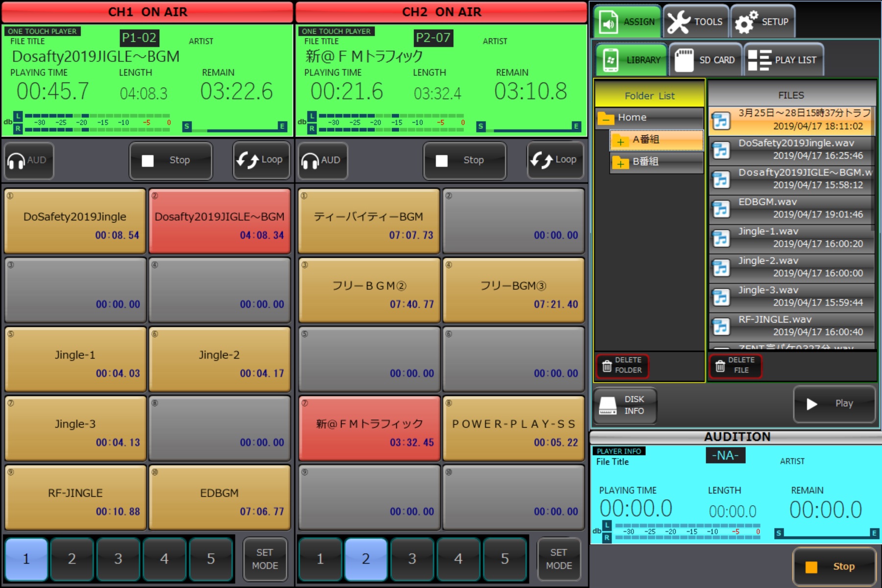
Task: Toggle Loop on the CH2 player
Action: [x=554, y=160]
